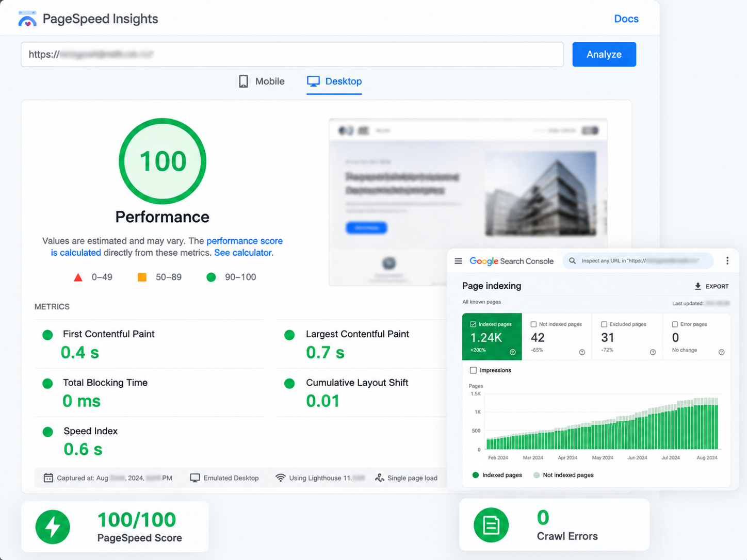Click the PageSpeed Insights logo icon
Viewport: 747px width, 560px height.
pos(27,19)
